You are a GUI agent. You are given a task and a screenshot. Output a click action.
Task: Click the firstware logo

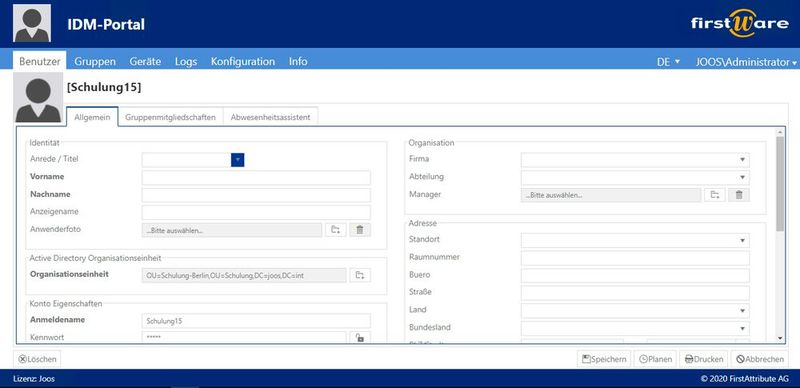pos(740,23)
